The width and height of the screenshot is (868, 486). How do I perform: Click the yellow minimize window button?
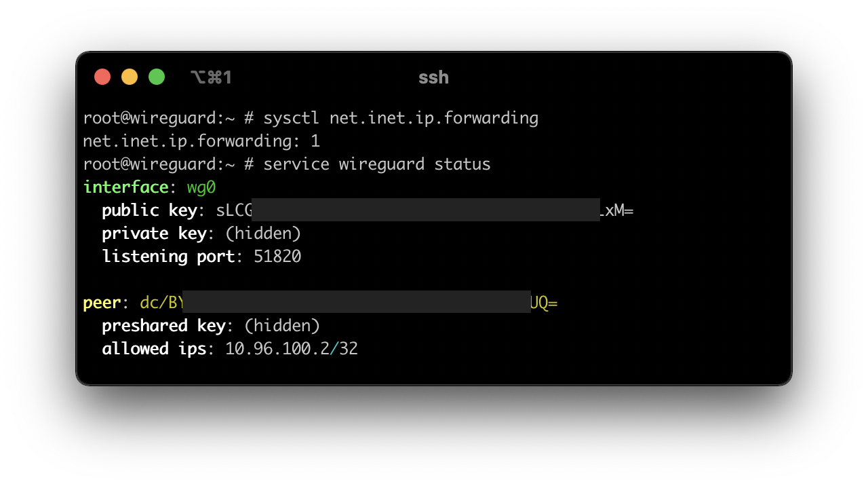[x=130, y=77]
